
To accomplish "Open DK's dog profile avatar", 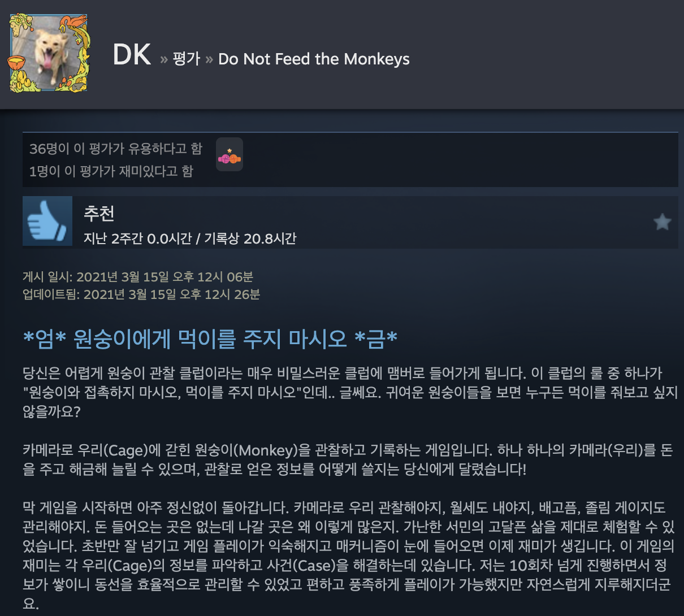I will pos(49,53).
